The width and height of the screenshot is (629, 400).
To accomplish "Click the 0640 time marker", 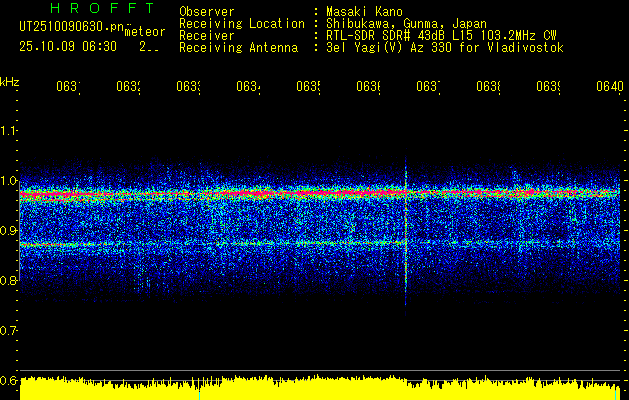I will tap(610, 87).
